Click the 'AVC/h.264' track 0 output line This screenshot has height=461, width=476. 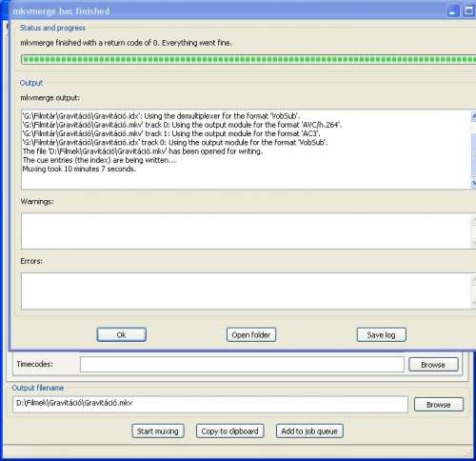pos(182,125)
